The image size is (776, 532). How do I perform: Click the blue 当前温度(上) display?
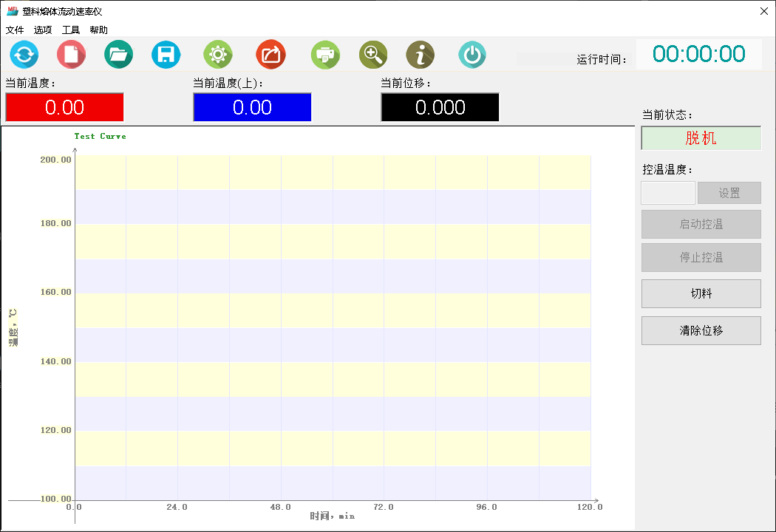tap(252, 107)
